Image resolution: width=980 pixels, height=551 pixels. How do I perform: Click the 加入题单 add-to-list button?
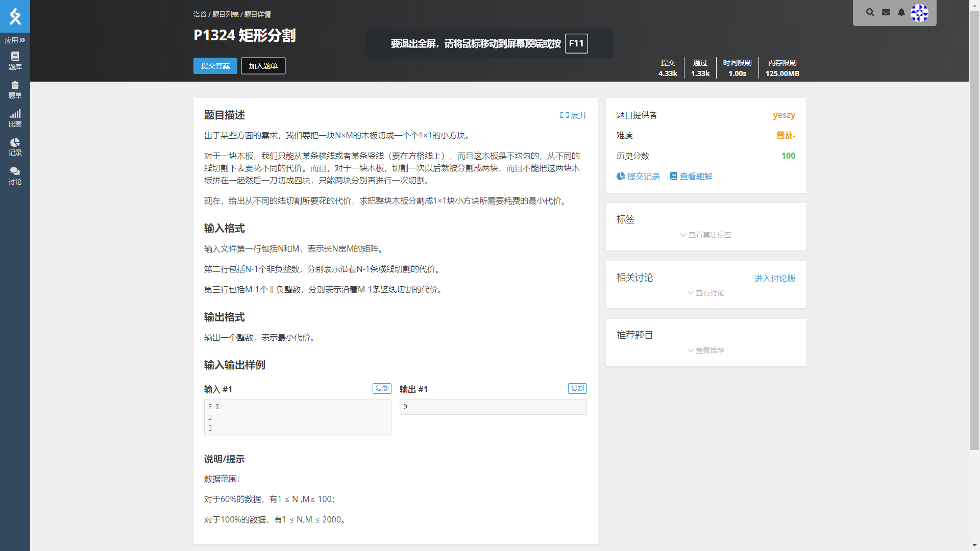tap(262, 66)
